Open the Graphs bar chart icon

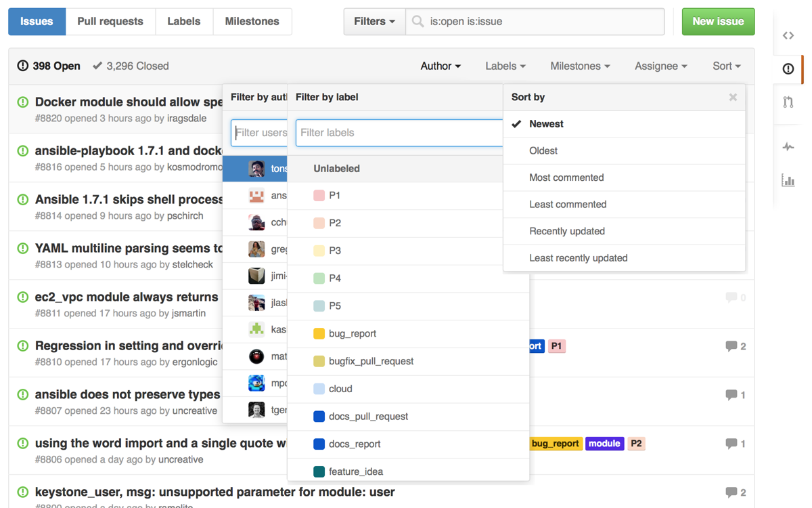pos(788,180)
